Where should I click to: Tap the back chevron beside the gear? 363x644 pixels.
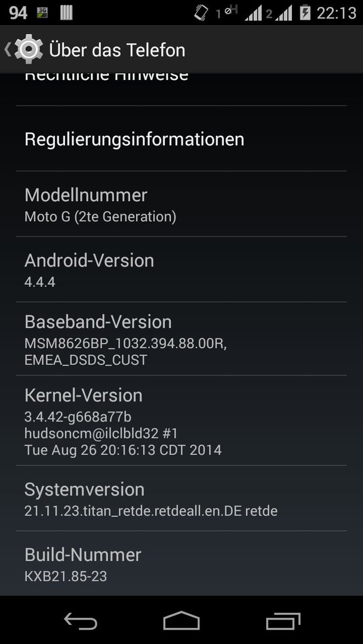pos(7,49)
